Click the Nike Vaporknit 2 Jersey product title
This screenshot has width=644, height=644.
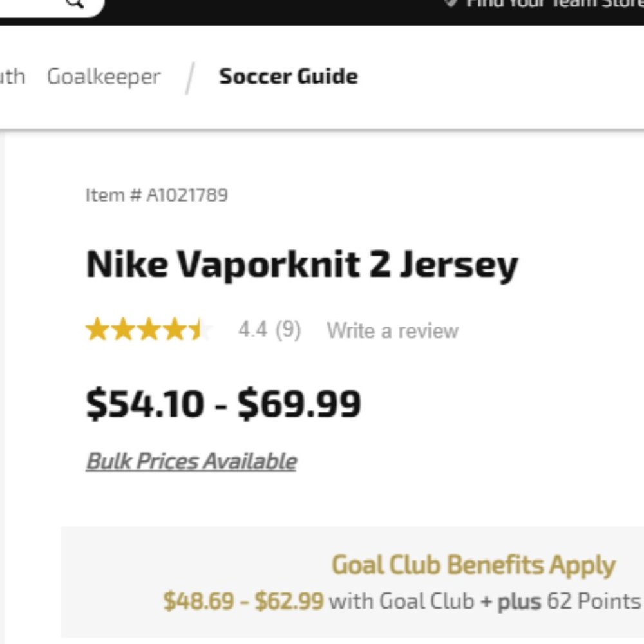[303, 264]
